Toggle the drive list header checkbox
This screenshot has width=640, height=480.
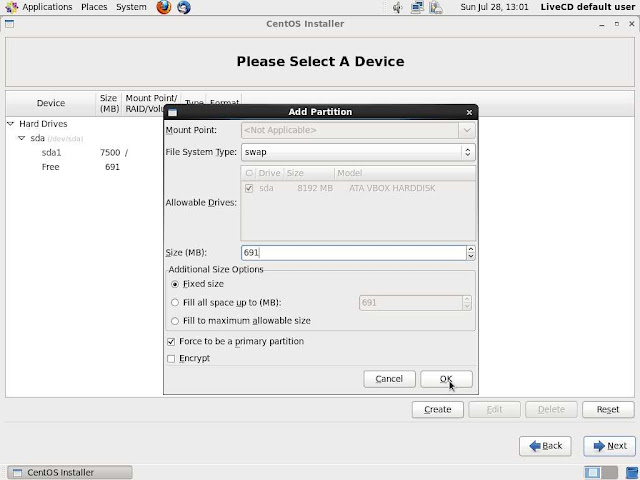(249, 173)
